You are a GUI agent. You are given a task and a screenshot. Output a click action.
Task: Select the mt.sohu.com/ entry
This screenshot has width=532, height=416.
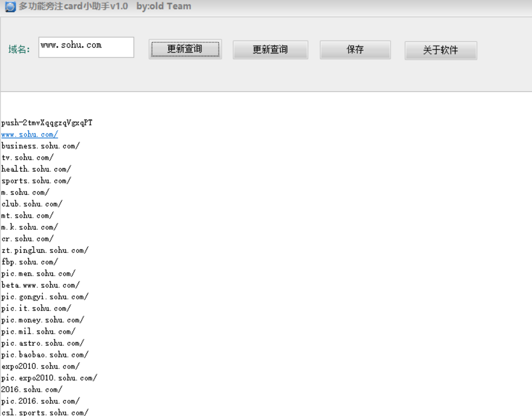click(27, 215)
